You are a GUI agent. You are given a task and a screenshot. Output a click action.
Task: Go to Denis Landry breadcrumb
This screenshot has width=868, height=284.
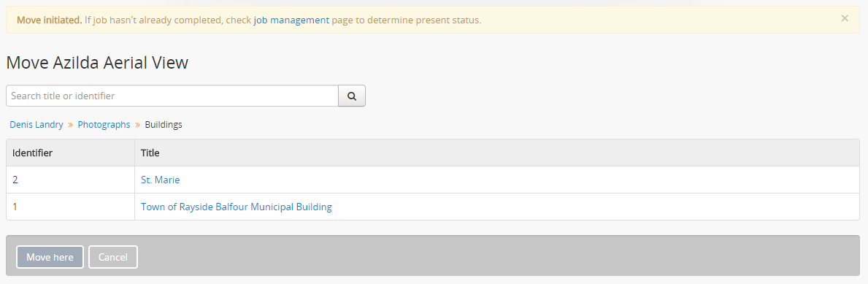pyautogui.click(x=37, y=125)
